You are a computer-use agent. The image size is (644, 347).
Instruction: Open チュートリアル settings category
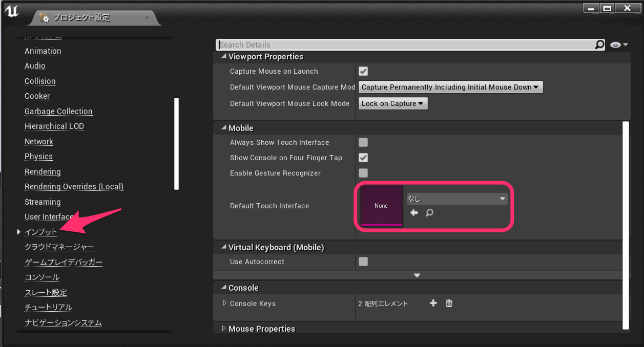click(x=48, y=308)
